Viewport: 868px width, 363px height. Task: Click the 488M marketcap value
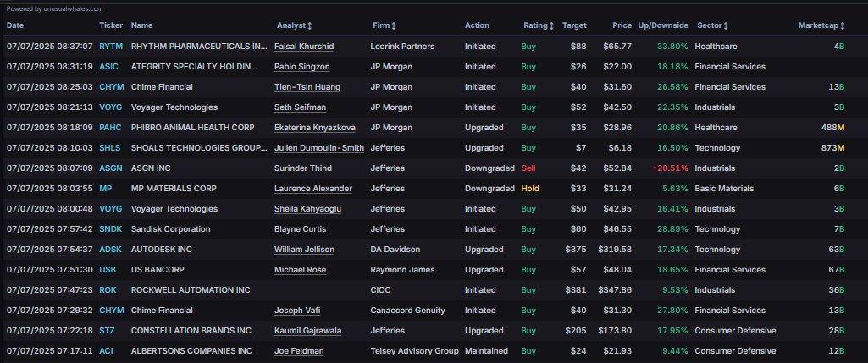click(x=832, y=127)
